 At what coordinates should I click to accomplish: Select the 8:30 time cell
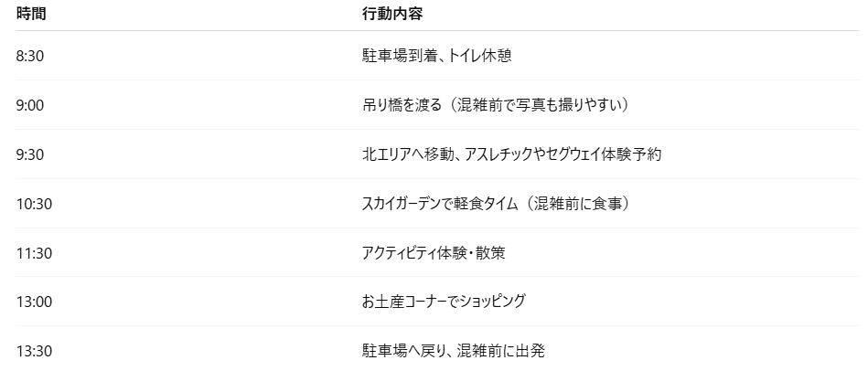coord(30,56)
